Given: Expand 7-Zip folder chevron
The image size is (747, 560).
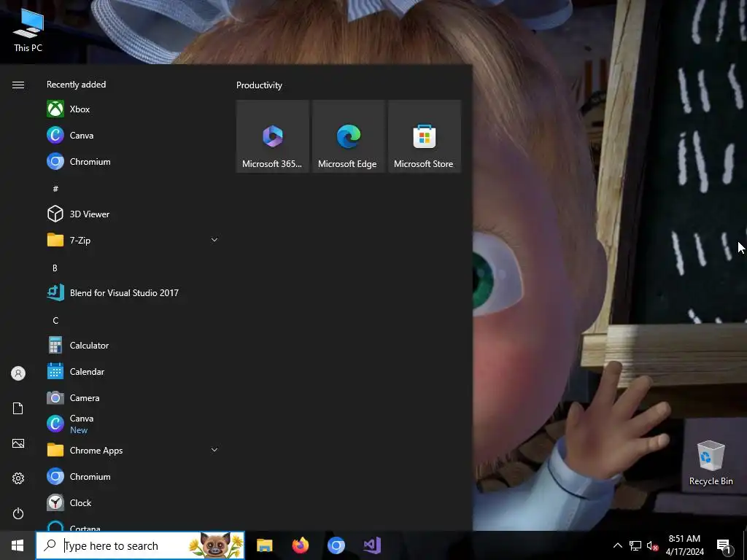Looking at the screenshot, I should [214, 239].
